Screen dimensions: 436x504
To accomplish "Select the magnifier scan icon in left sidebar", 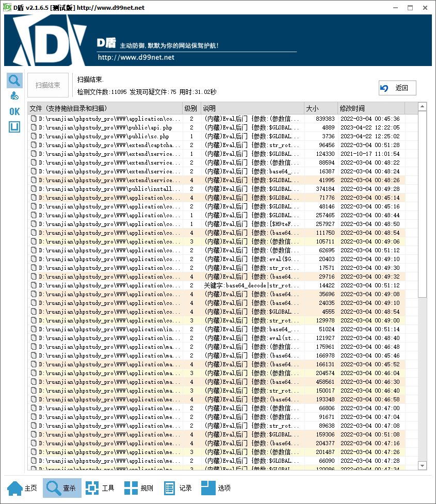I will (14, 80).
